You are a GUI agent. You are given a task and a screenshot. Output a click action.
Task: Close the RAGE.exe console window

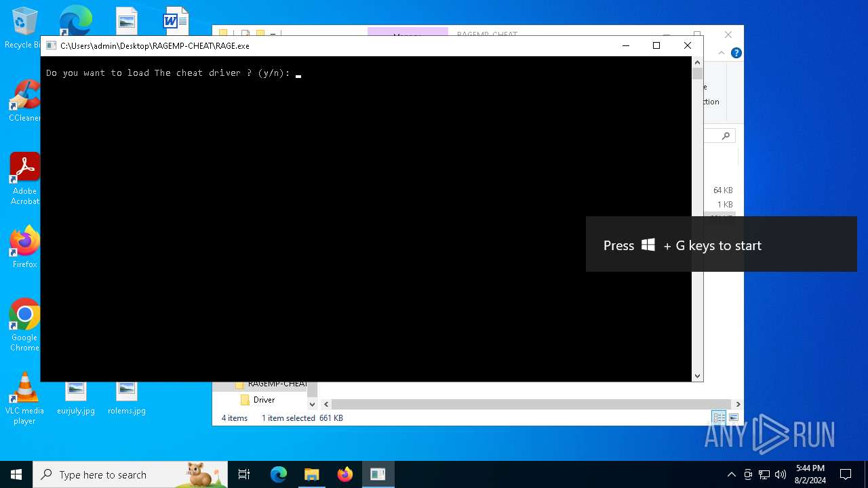click(687, 45)
